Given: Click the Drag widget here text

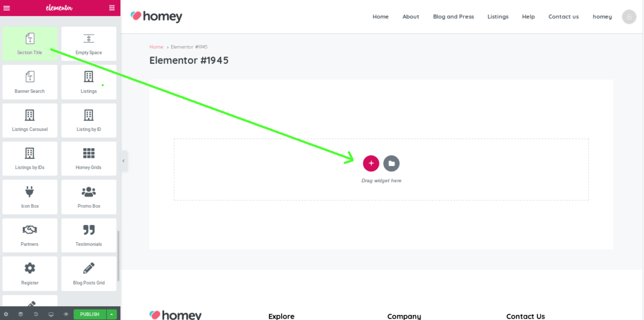Looking at the screenshot, I should click(381, 181).
